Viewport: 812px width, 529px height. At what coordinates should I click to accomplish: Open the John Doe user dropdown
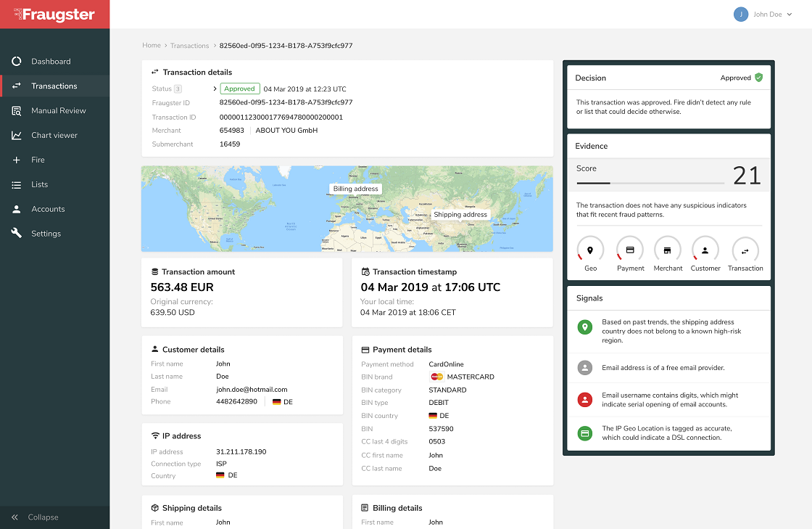coord(763,15)
